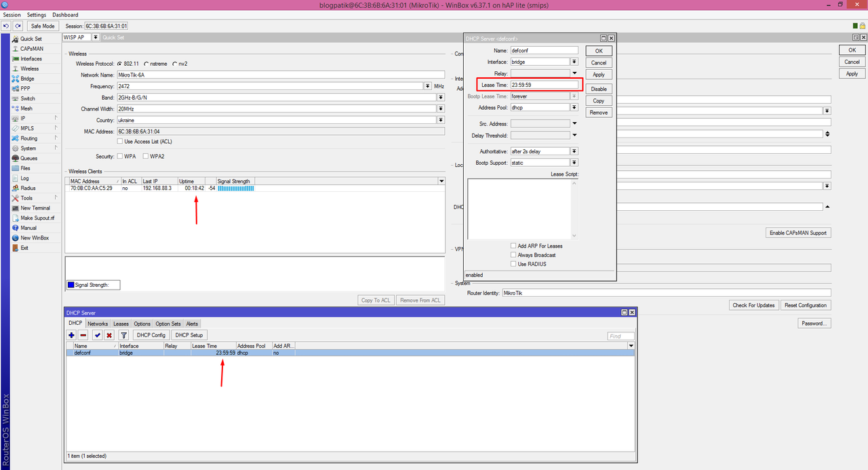Open the PPP sidebar item

click(x=25, y=88)
